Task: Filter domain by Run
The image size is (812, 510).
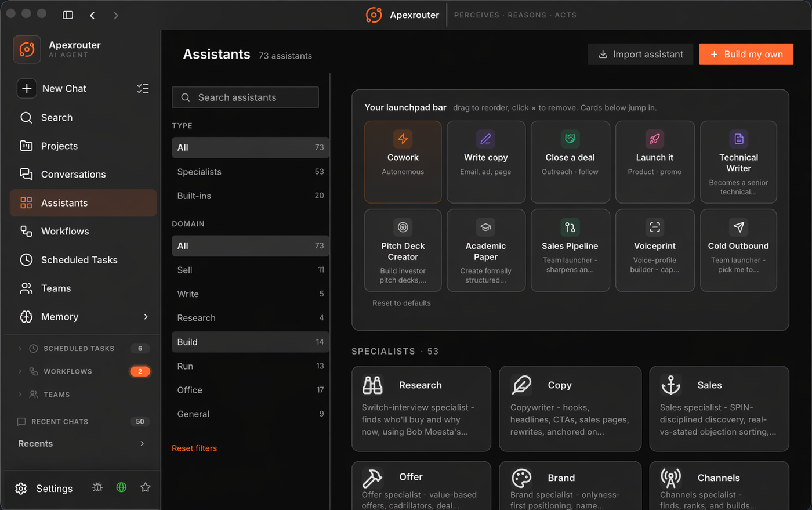Action: point(251,366)
